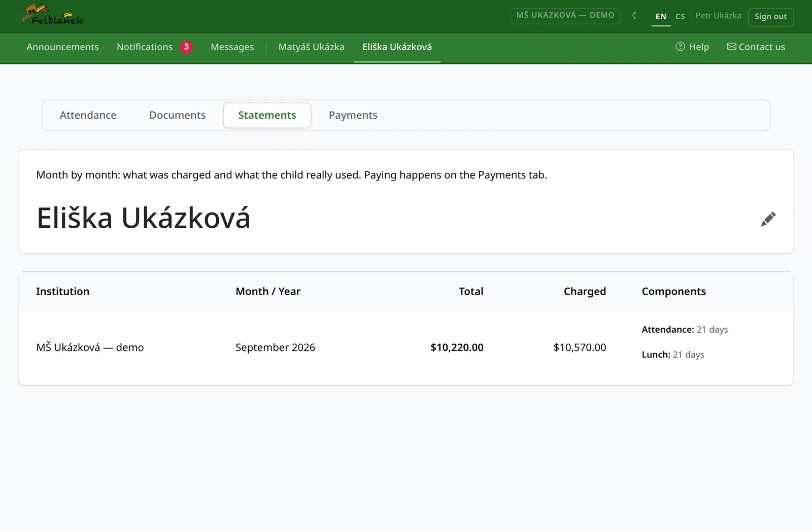Image resolution: width=812 pixels, height=531 pixels.
Task: Click the notifications badge showing 3
Action: click(186, 47)
